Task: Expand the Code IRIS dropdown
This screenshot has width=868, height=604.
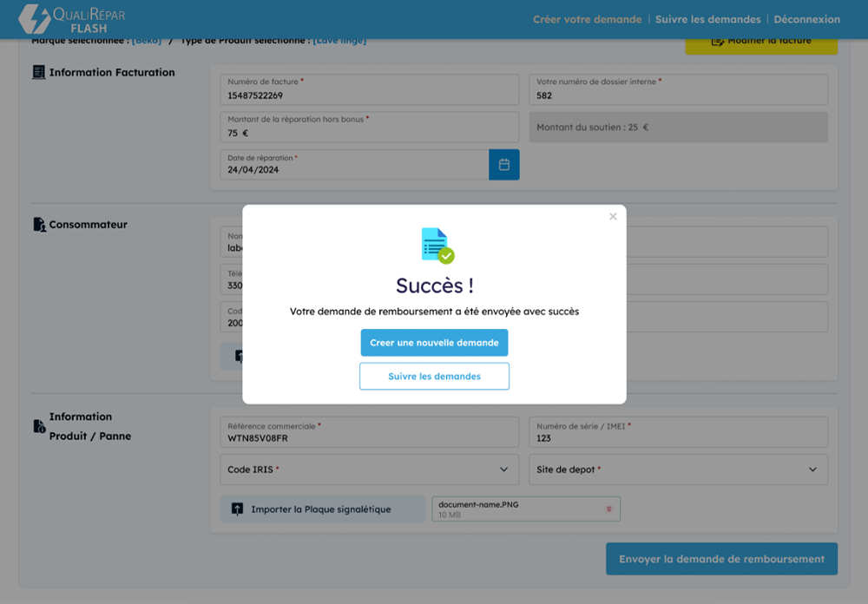Action: [369, 469]
